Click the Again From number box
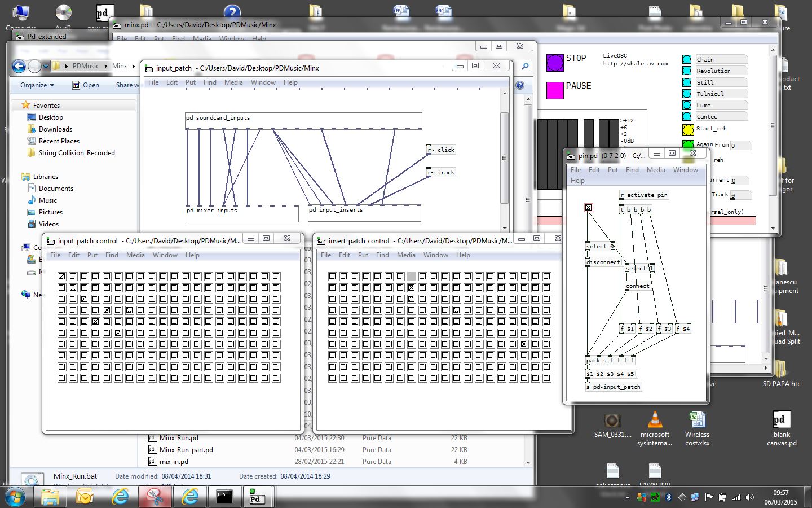The height and width of the screenshot is (508, 812). 740,146
